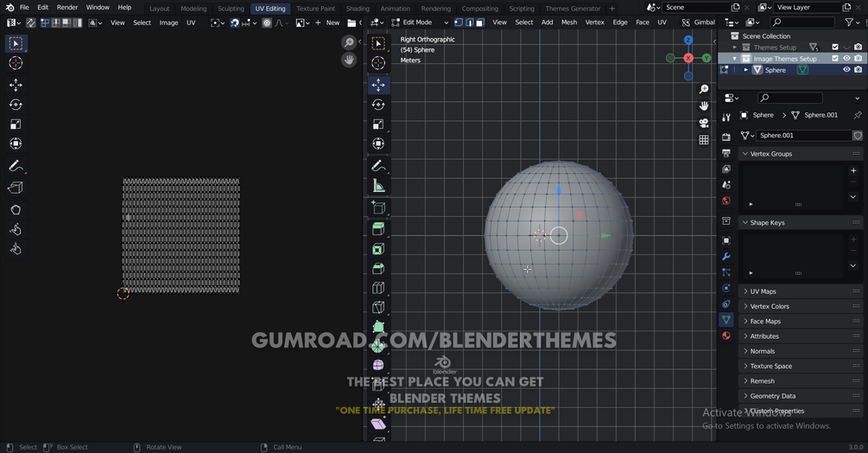
Task: Expand the UV Maps panel
Action: click(801, 290)
